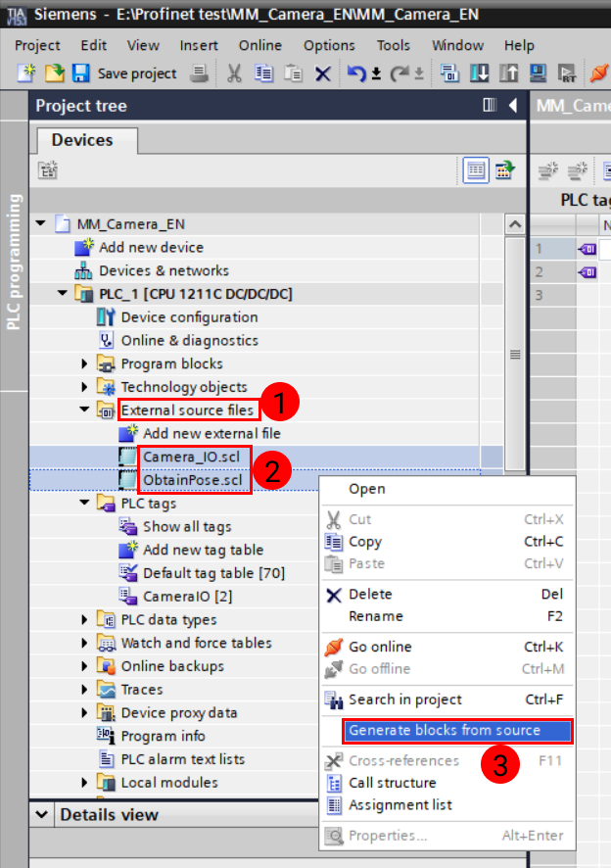
Task: Click the Undo arrow icon
Action: tap(356, 73)
